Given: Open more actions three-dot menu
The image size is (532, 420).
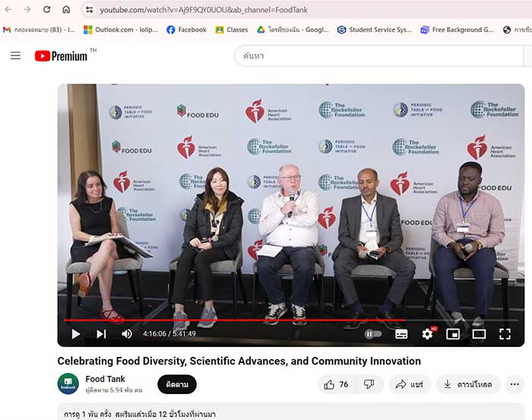Looking at the screenshot, I should [x=515, y=384].
